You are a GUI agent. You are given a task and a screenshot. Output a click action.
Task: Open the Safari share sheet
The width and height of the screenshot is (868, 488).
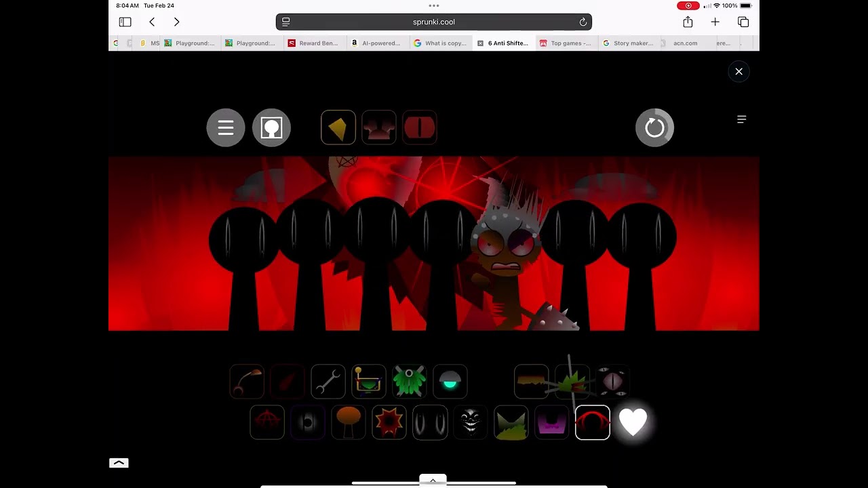688,22
